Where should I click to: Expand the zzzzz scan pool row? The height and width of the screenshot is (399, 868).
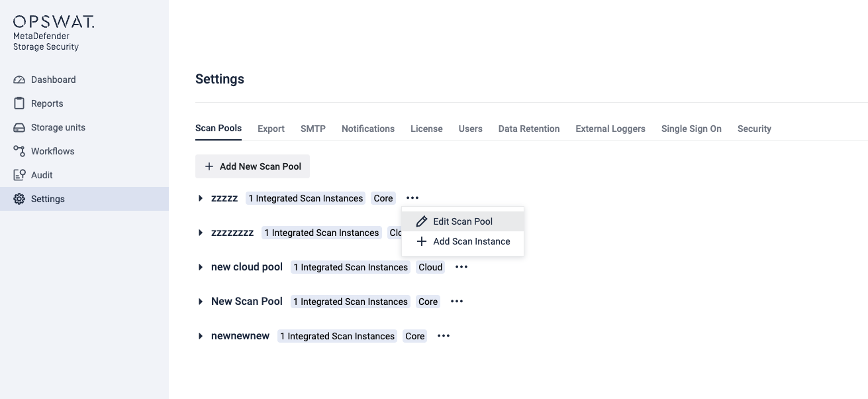[x=201, y=198]
